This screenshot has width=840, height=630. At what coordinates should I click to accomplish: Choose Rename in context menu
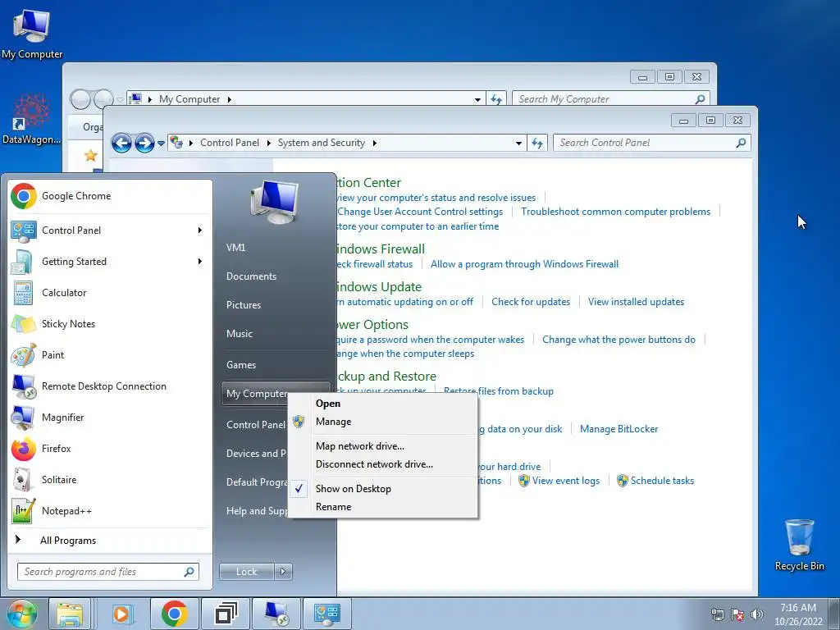point(382,507)
